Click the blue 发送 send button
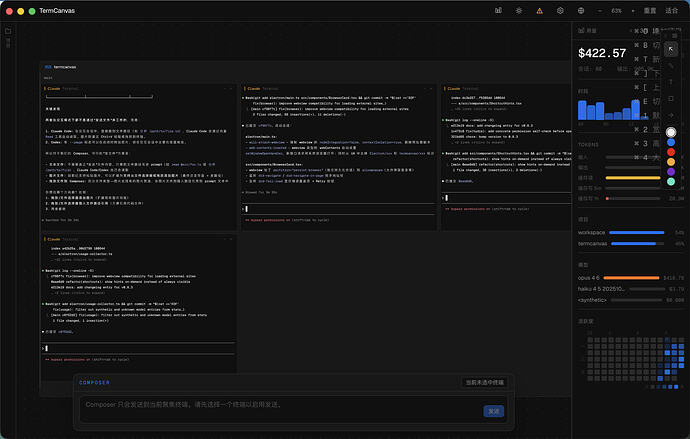690x439 pixels. pyautogui.click(x=494, y=411)
